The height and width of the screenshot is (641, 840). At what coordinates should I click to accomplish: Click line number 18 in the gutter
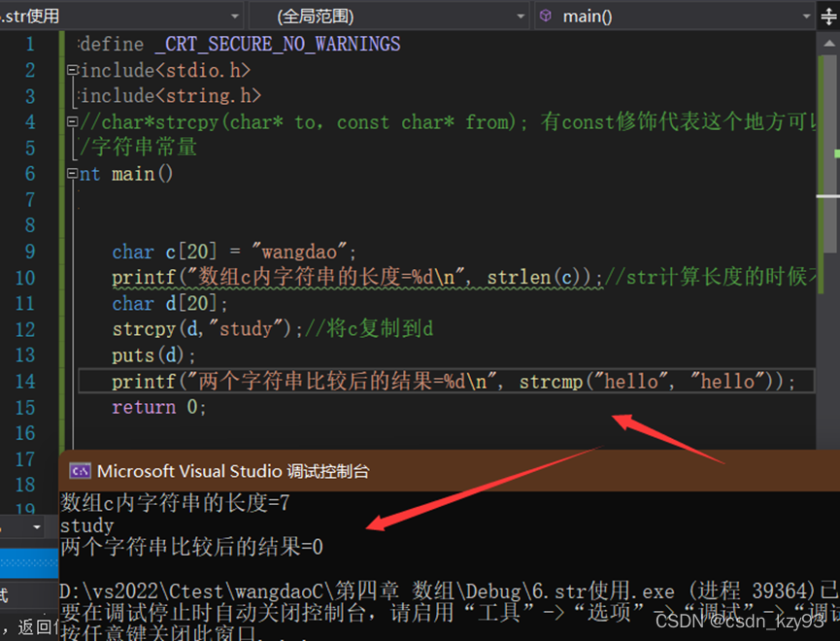click(25, 485)
